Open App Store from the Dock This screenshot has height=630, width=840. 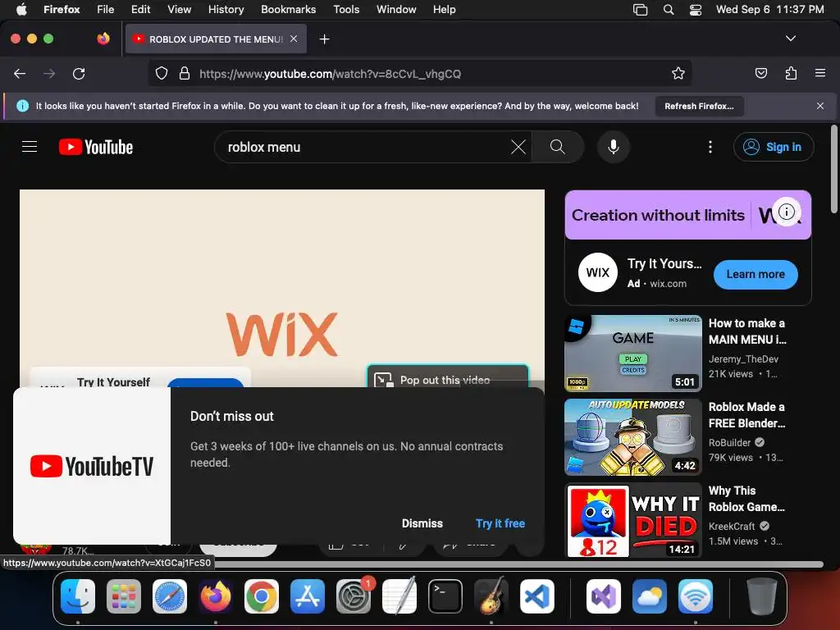[308, 596]
